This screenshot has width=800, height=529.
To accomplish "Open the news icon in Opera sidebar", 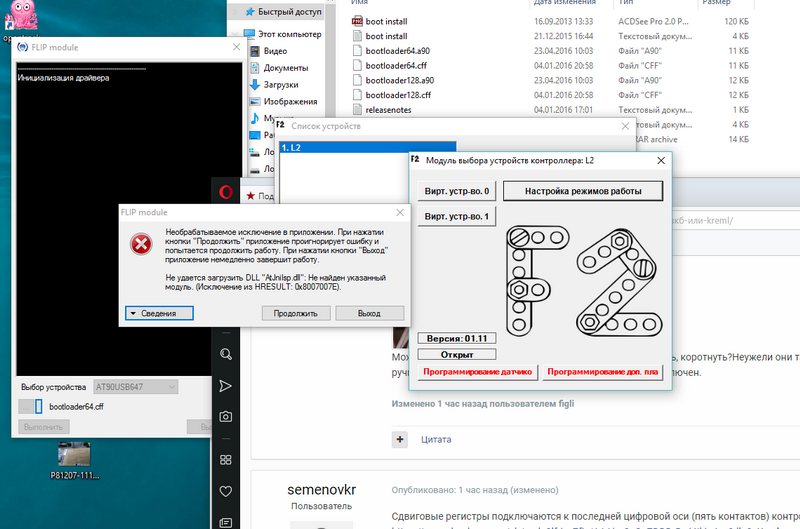I will coord(226,522).
